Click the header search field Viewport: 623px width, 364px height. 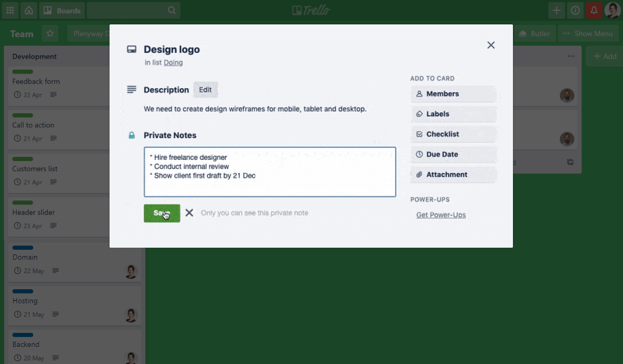coord(133,10)
